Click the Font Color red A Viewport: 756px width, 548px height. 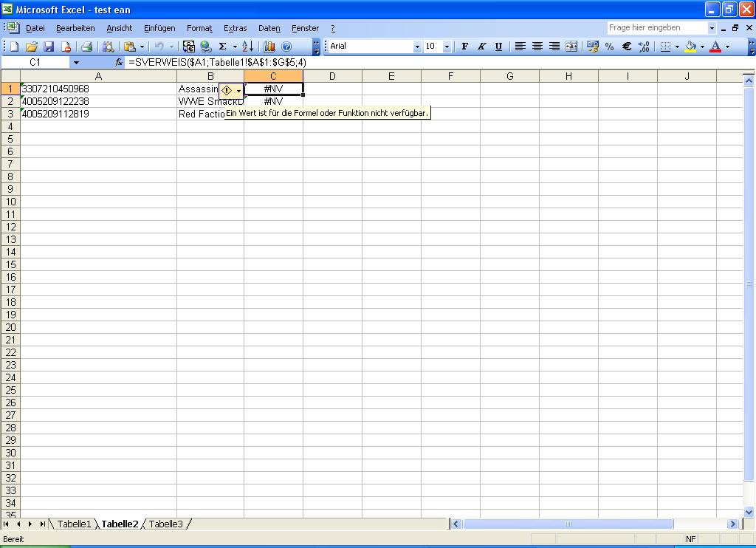tap(716, 47)
